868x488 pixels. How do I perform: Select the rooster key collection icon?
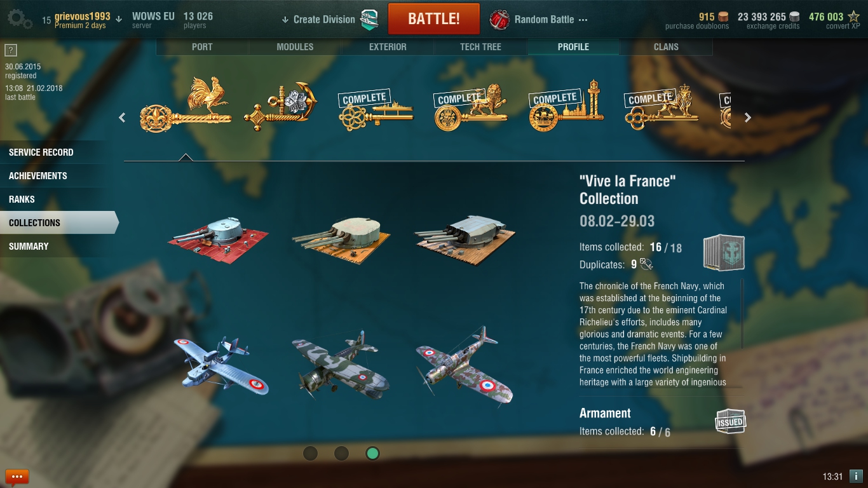[x=185, y=104]
